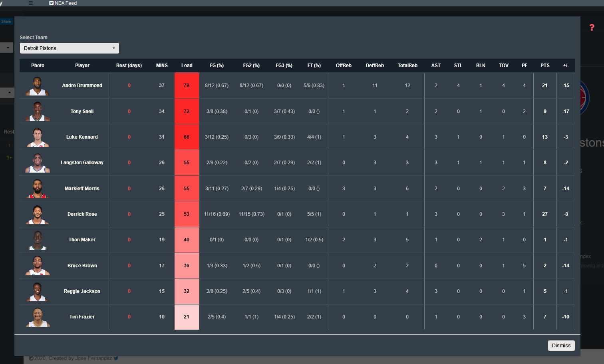
Task: Click Luke Kennard's headshot
Action: (x=38, y=137)
